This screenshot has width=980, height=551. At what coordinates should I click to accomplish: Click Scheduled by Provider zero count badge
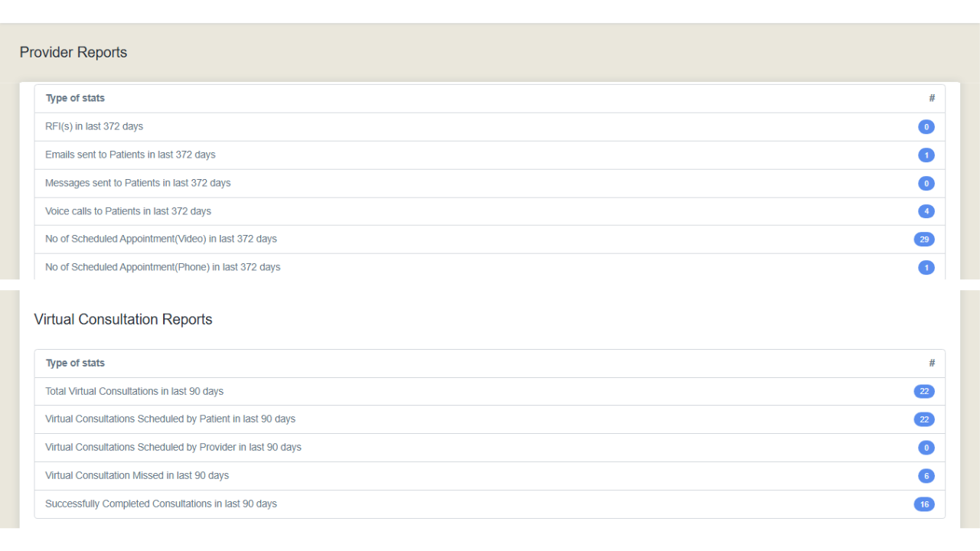[926, 448]
